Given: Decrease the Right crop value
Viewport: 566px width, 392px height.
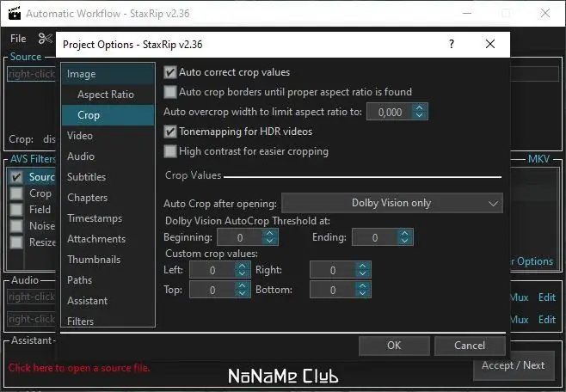Looking at the screenshot, I should coord(363,273).
